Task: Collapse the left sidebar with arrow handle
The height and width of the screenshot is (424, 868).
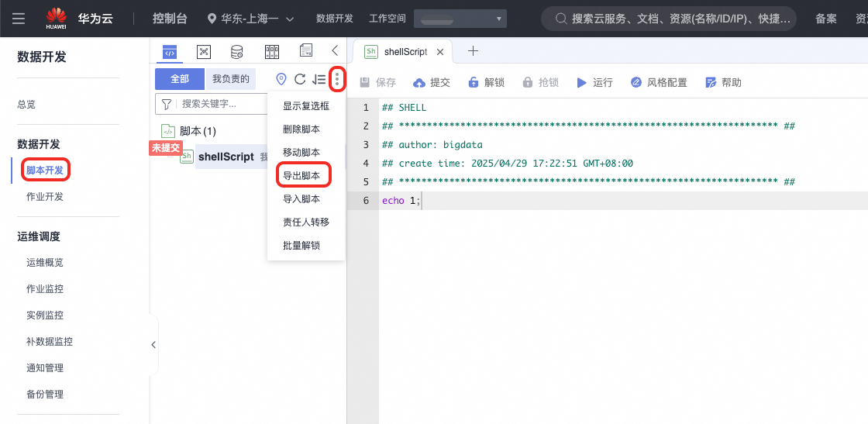Action: tap(153, 345)
